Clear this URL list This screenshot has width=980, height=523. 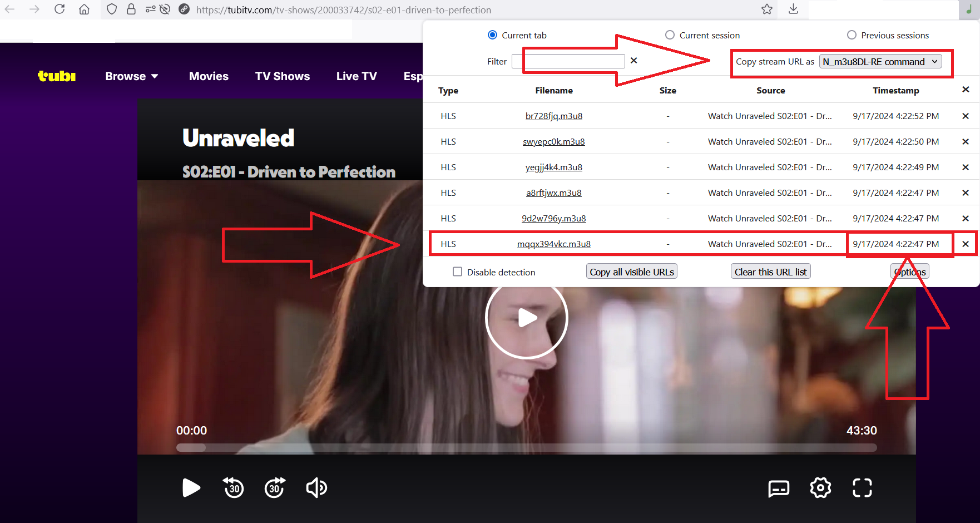click(770, 272)
